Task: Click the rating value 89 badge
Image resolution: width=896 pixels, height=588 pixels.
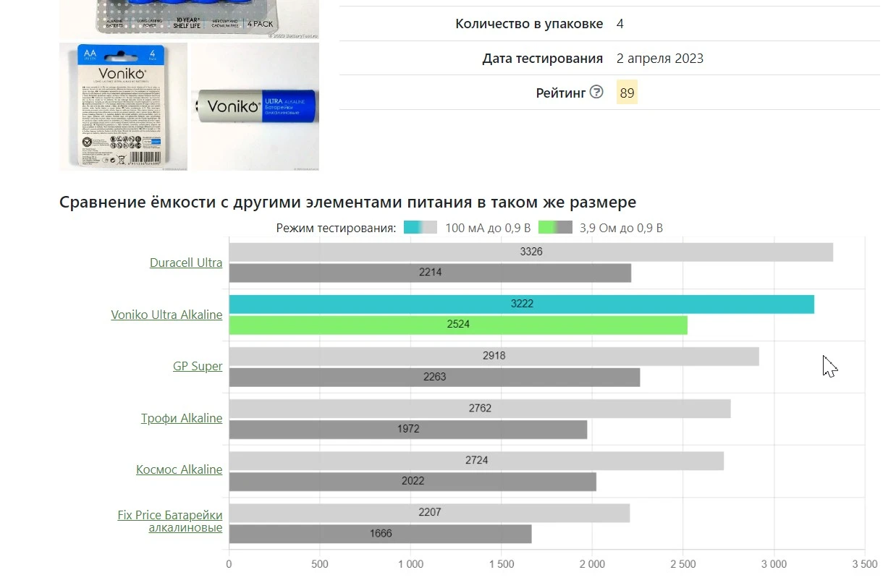Action: (627, 92)
